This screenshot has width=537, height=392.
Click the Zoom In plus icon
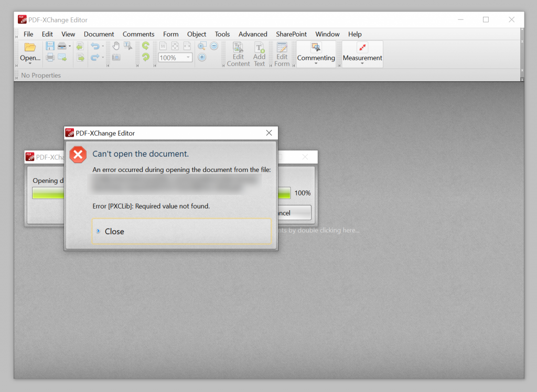coord(202,57)
